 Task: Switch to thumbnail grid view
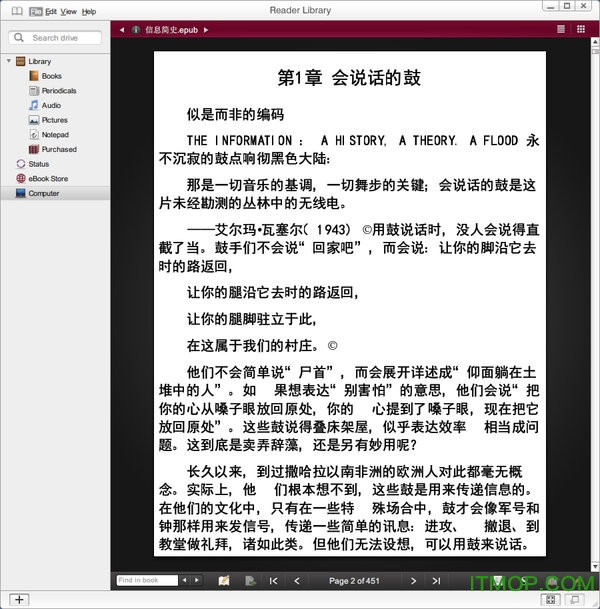tap(581, 29)
